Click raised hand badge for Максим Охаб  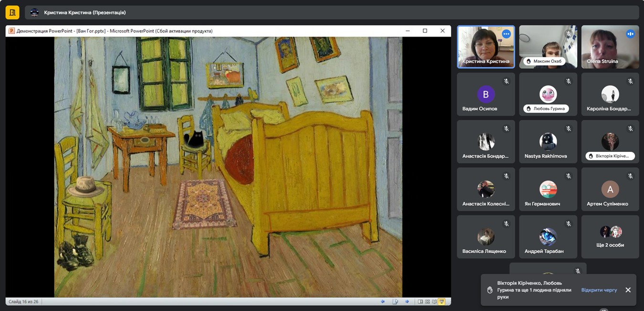point(529,62)
